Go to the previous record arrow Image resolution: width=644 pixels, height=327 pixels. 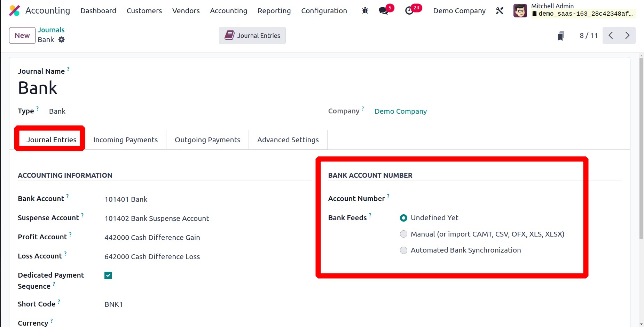pos(611,35)
